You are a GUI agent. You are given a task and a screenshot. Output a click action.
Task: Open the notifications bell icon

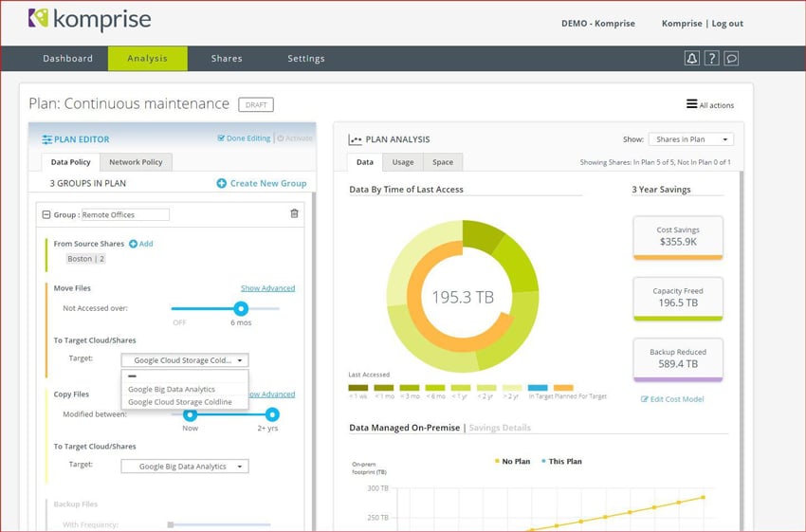pos(692,59)
